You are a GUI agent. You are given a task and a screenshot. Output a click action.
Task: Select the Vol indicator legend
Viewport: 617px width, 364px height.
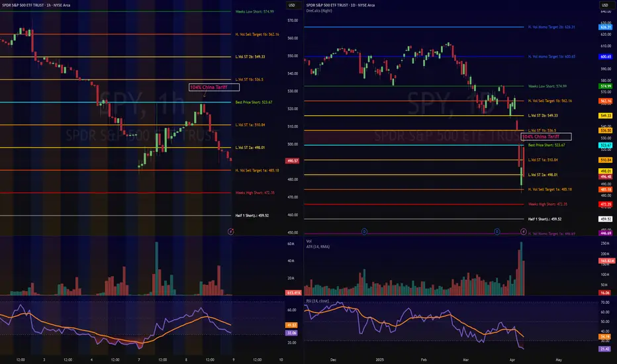point(309,241)
